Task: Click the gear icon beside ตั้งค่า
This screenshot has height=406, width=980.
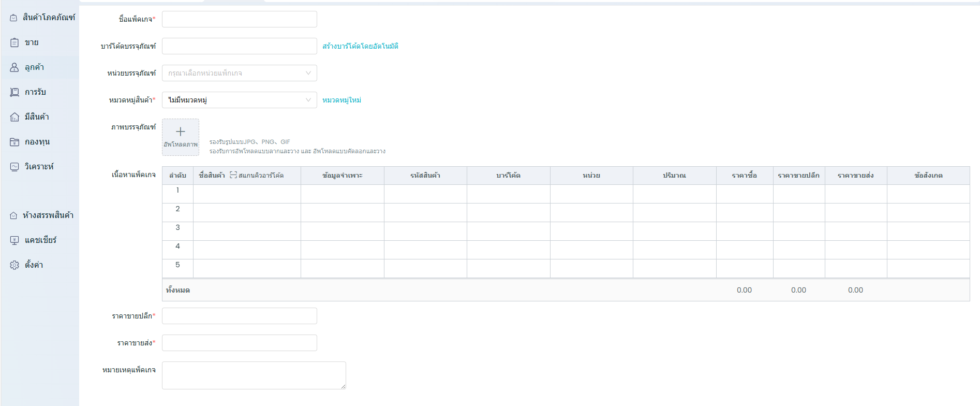Action: click(x=14, y=265)
